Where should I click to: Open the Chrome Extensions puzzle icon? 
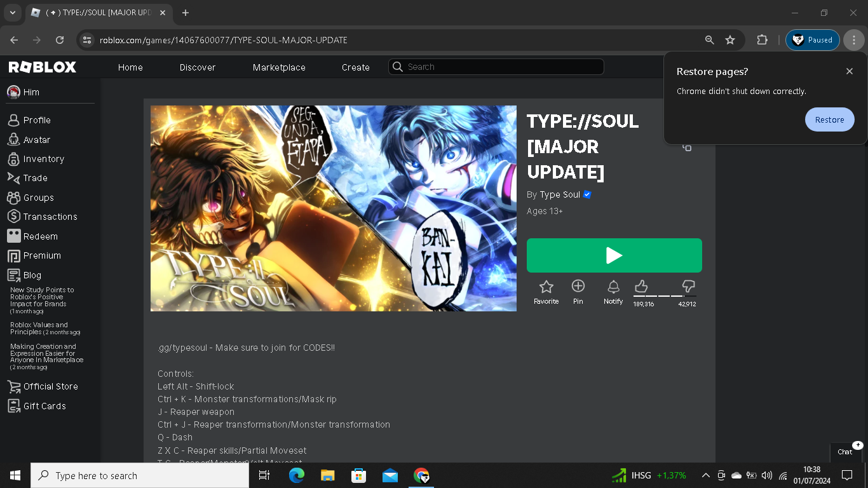coord(762,40)
